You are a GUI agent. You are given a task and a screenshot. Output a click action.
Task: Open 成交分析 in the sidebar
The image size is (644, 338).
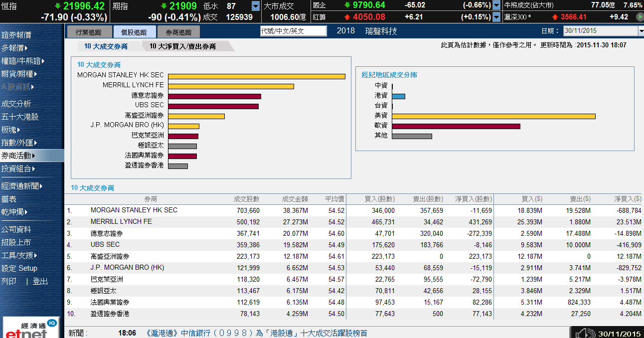click(16, 104)
